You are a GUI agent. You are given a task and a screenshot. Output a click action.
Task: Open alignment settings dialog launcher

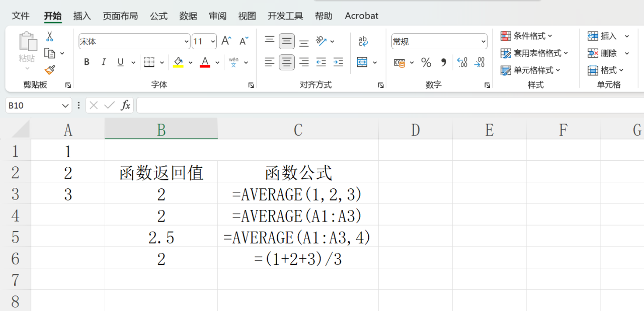[381, 85]
